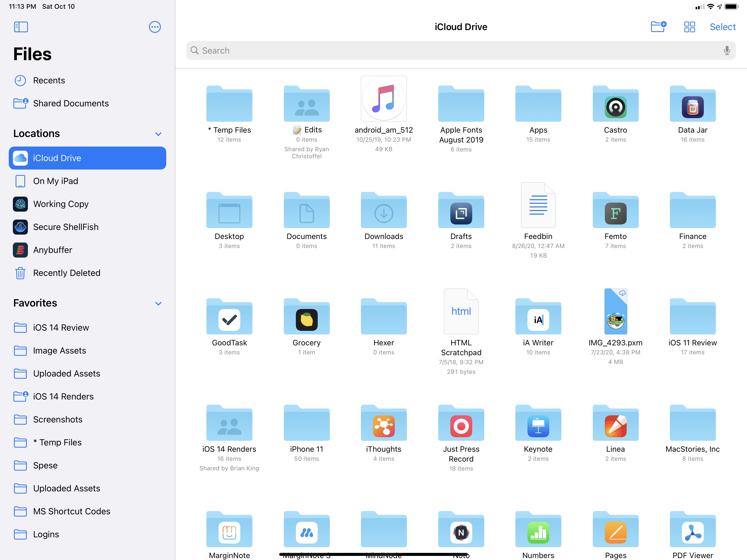Open the Linea folder

[x=615, y=423]
